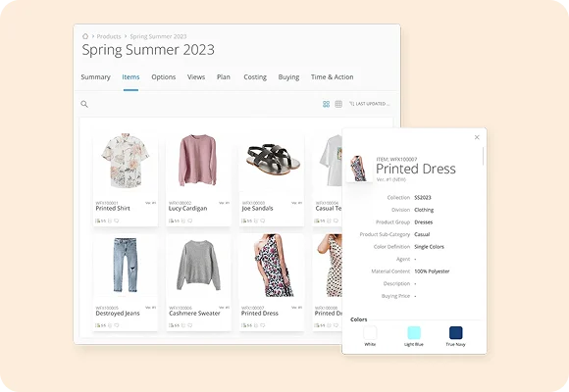Screen dimensions: 569x392
Task: Click collection SS icon on WFX100007 Printed Dress card
Action: tap(247, 325)
